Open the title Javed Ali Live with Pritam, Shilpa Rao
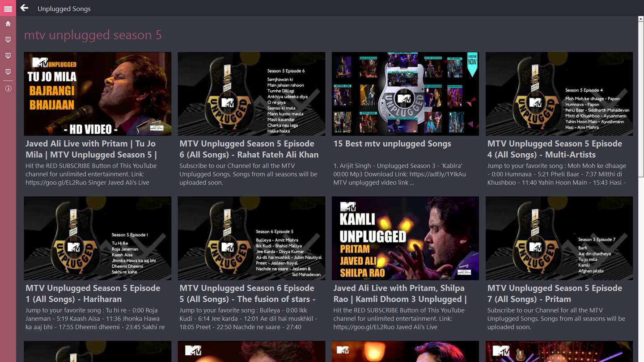Image resolution: width=644 pixels, height=362 pixels. coord(400,294)
